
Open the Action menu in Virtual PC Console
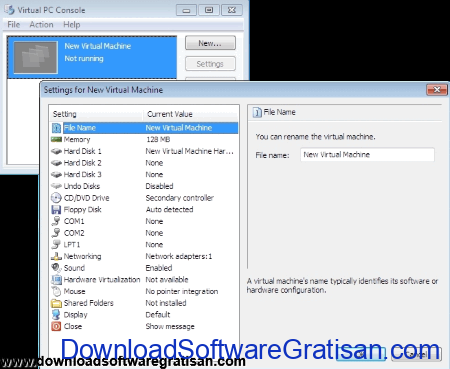point(41,25)
